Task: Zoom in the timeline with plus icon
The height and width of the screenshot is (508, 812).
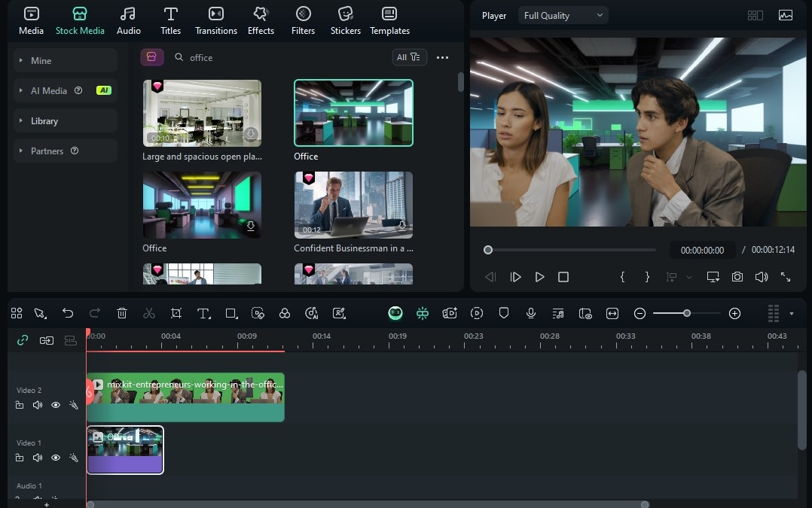Action: tap(734, 314)
